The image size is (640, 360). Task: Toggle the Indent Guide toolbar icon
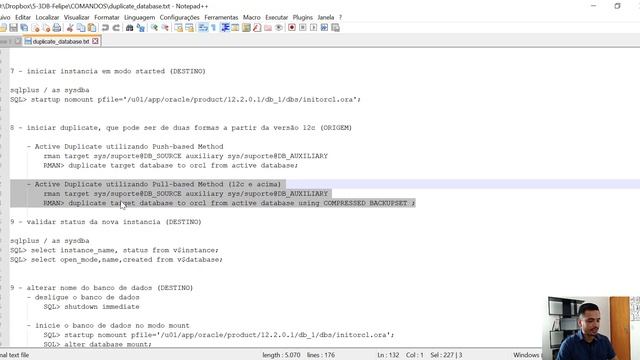[x=225, y=28]
